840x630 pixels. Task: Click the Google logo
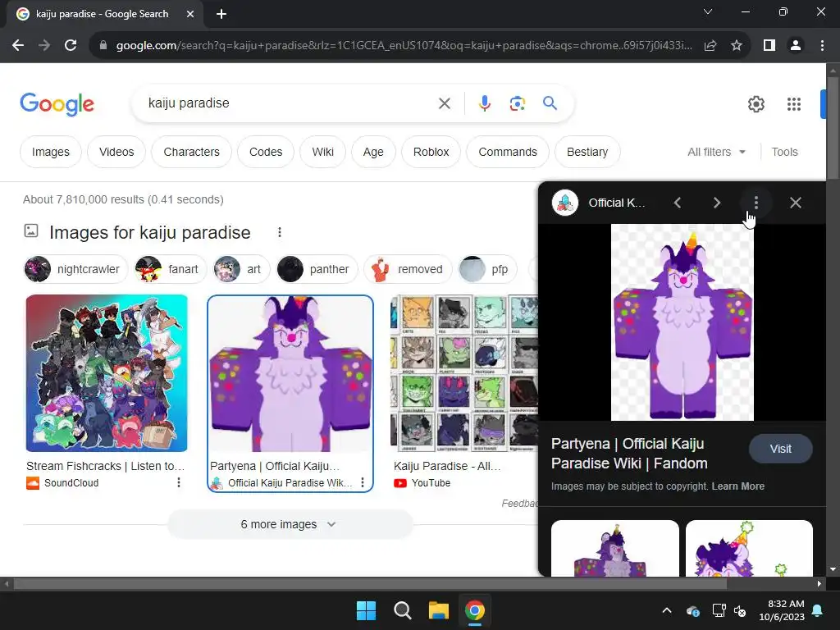coord(57,104)
